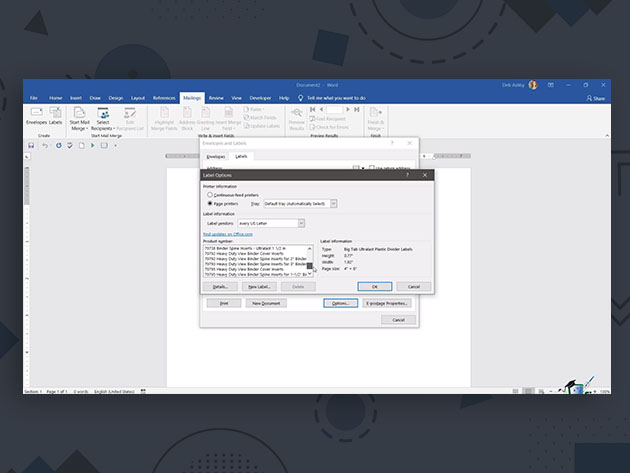The image size is (630, 473).
Task: Click the green play arrow toolbar icon
Action: [93, 145]
